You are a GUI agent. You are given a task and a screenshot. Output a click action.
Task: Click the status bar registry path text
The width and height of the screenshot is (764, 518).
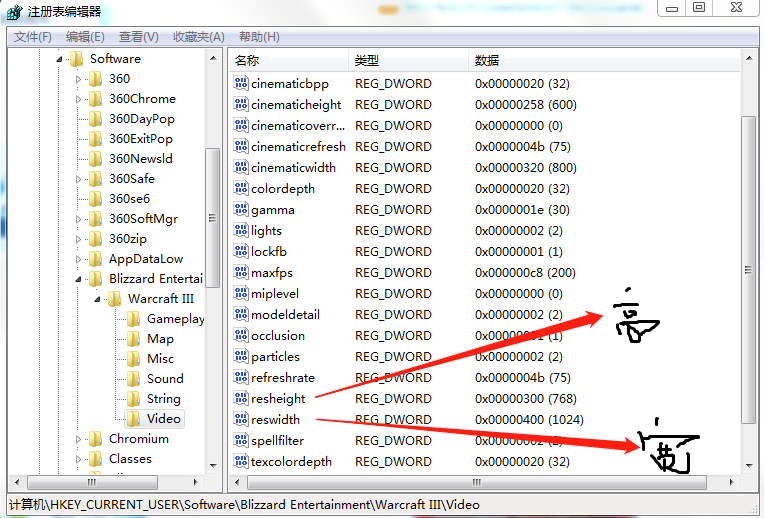tap(245, 505)
